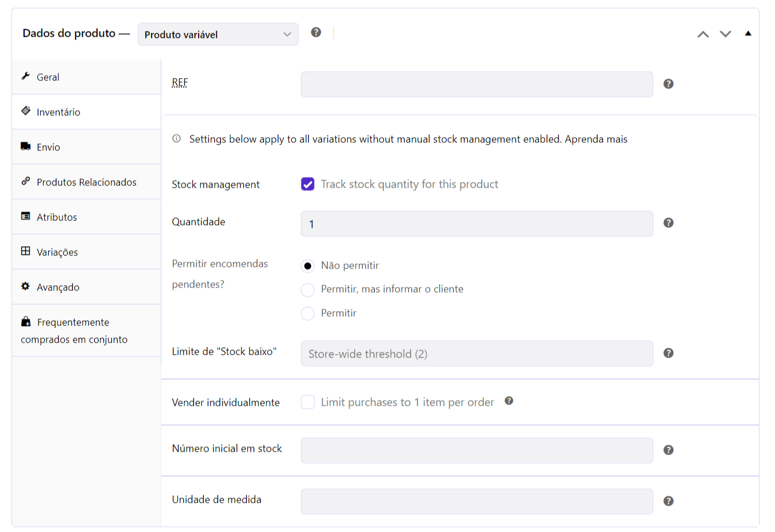The image size is (775, 532).
Task: Follow the Aprenda mais link
Action: point(596,139)
